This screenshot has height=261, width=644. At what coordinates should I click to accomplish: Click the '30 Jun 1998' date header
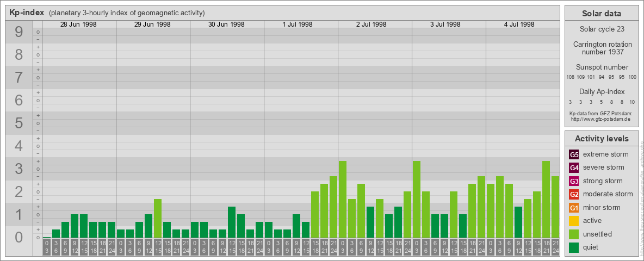(x=226, y=24)
